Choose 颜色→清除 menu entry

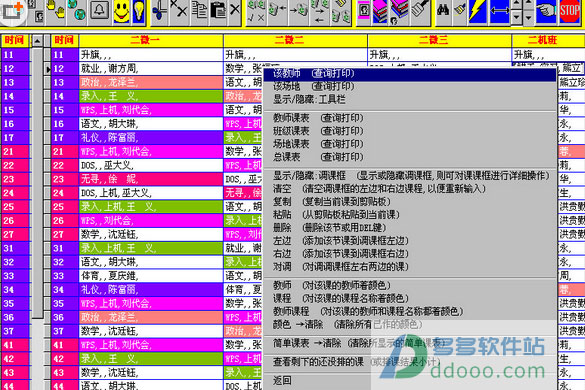click(410, 325)
